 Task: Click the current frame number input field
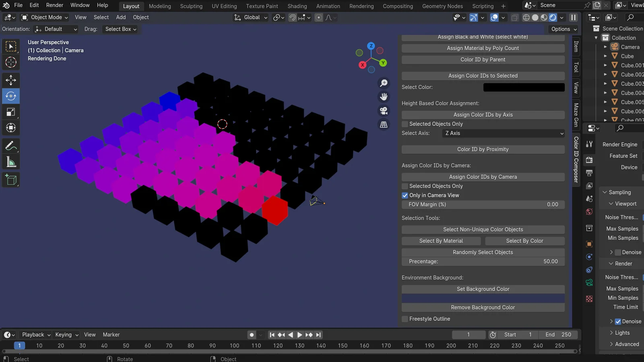[x=468, y=334]
